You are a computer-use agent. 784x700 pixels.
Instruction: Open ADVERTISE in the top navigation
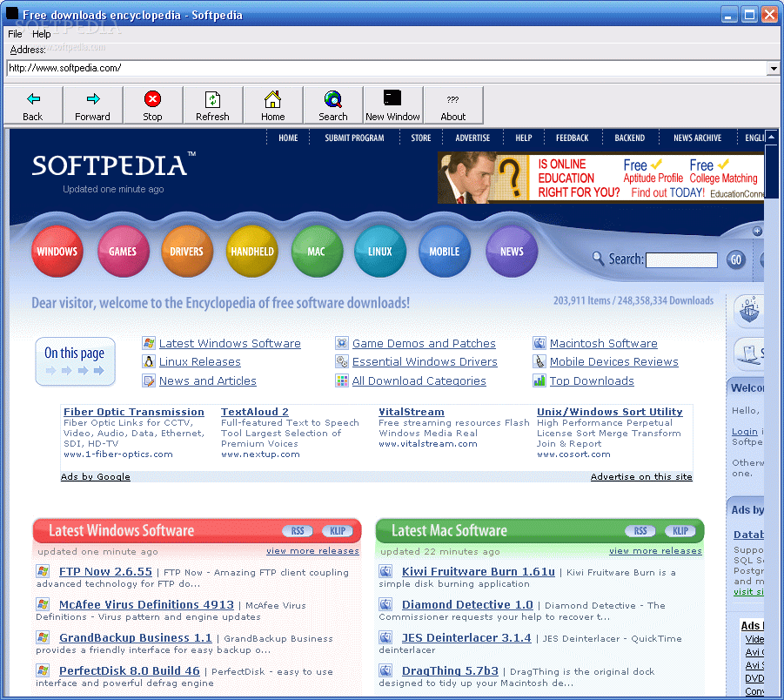coord(472,138)
